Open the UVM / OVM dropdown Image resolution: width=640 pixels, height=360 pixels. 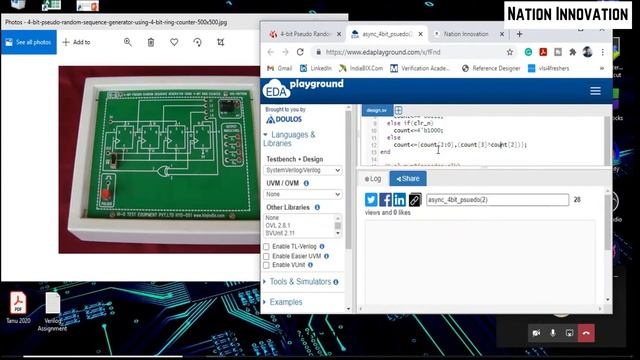pos(303,194)
